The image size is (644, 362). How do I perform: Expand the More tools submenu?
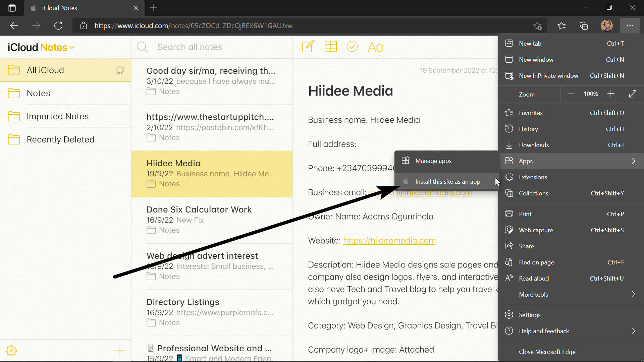(571, 294)
